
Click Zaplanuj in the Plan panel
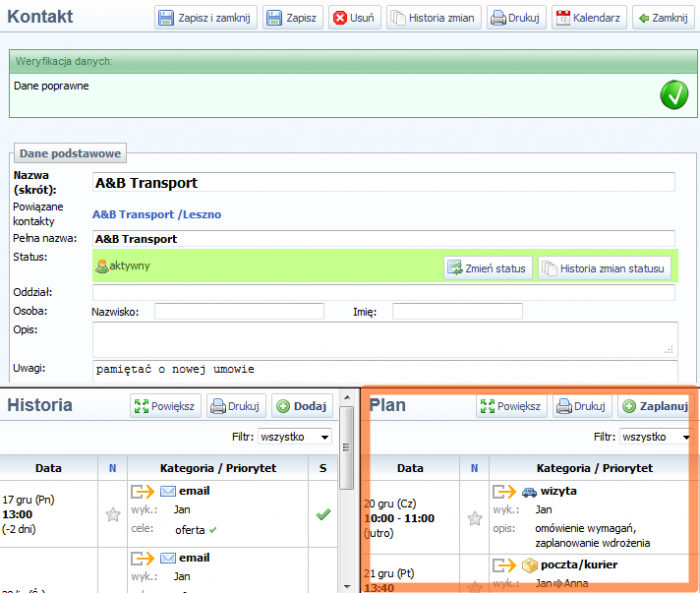[655, 406]
